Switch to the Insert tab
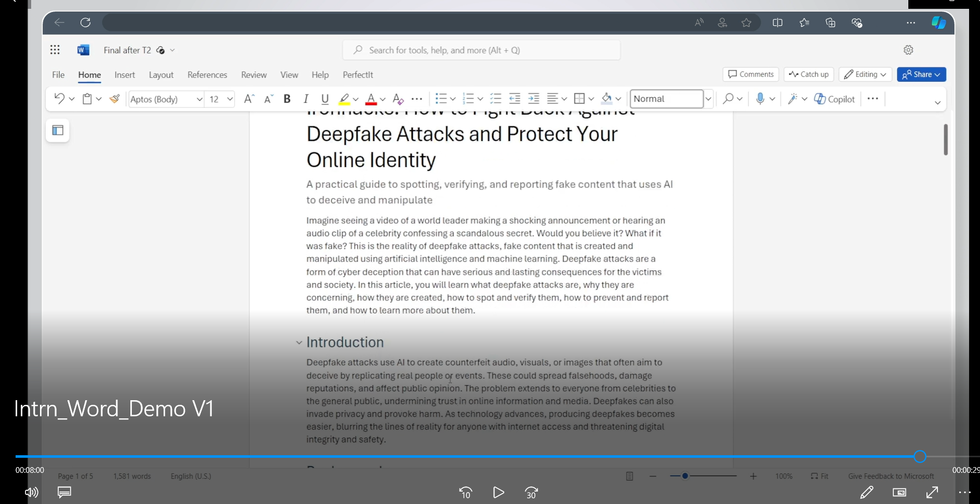The height and width of the screenshot is (504, 980). (x=125, y=75)
